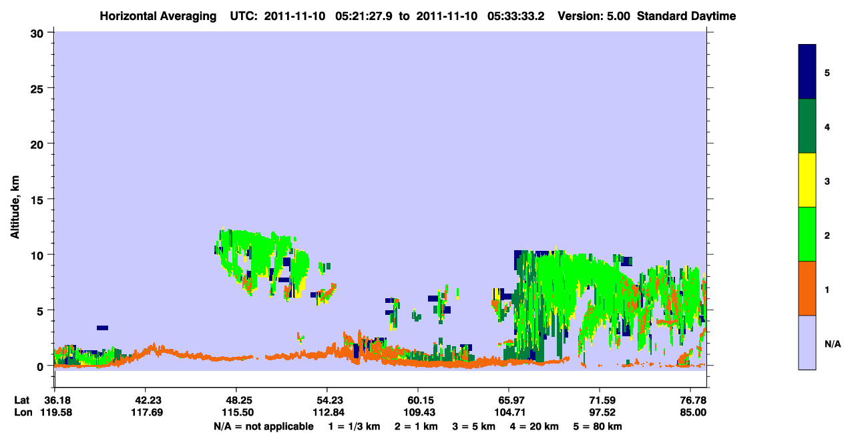Click the colorbar label 3
Image resolution: width=868 pixels, height=445 pixels.
[x=827, y=181]
